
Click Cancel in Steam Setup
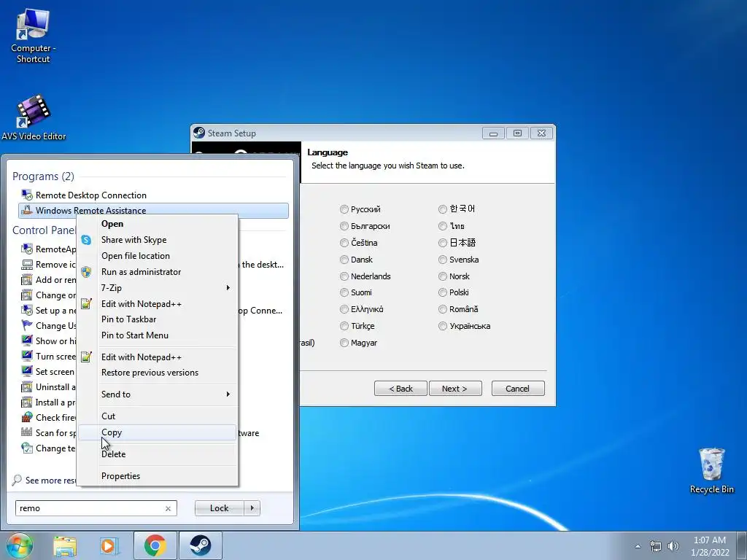click(x=518, y=389)
